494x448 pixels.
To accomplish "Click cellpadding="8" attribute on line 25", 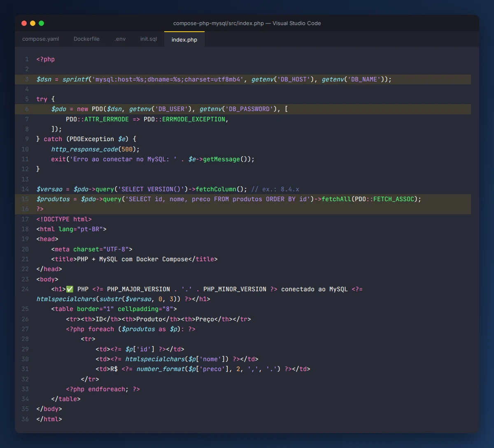I will tap(146, 309).
